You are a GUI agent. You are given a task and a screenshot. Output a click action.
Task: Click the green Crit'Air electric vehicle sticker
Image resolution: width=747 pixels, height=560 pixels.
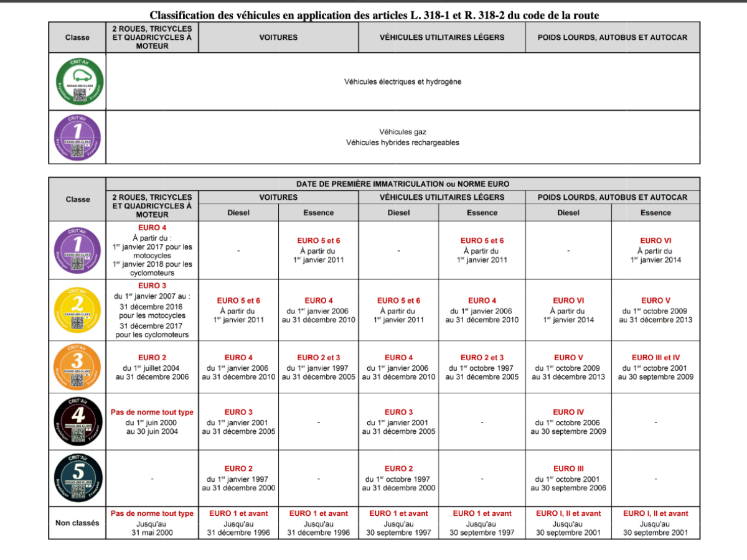pos(78,82)
